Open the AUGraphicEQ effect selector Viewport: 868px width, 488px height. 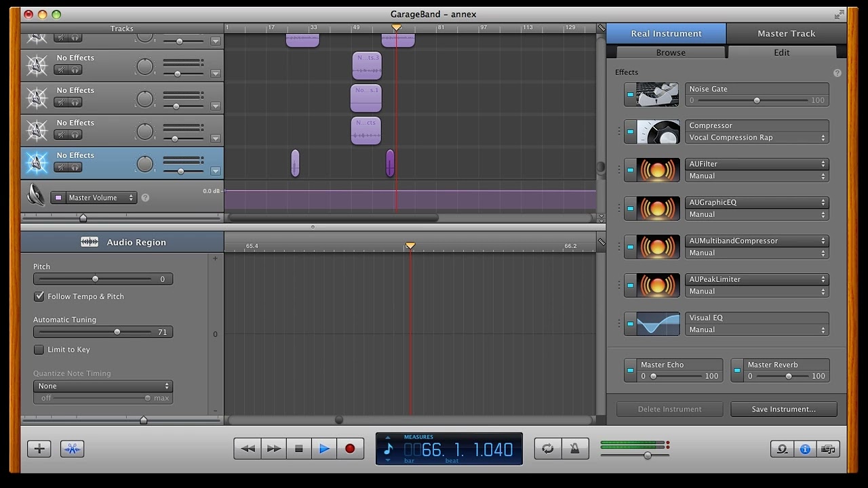757,203
